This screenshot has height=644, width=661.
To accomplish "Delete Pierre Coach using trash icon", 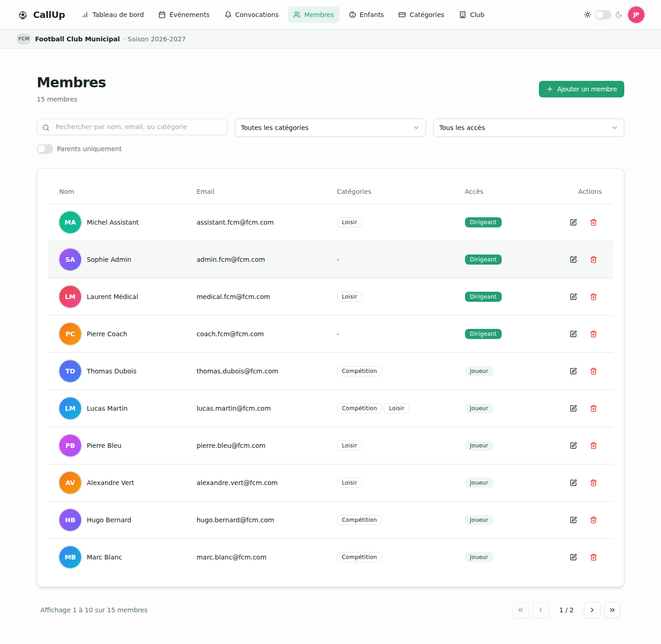I will (594, 334).
